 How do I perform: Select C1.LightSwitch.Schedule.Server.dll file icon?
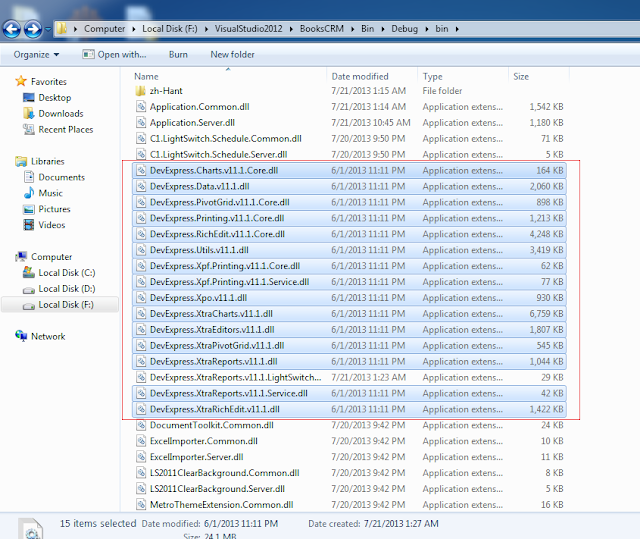tap(141, 154)
